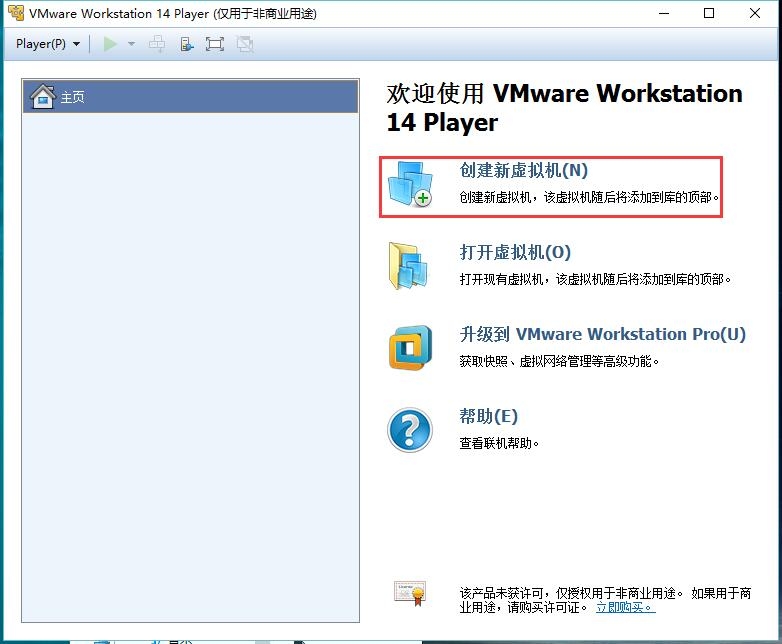Click the 立即购买 purchase link
Image resolution: width=782 pixels, height=644 pixels.
click(625, 607)
